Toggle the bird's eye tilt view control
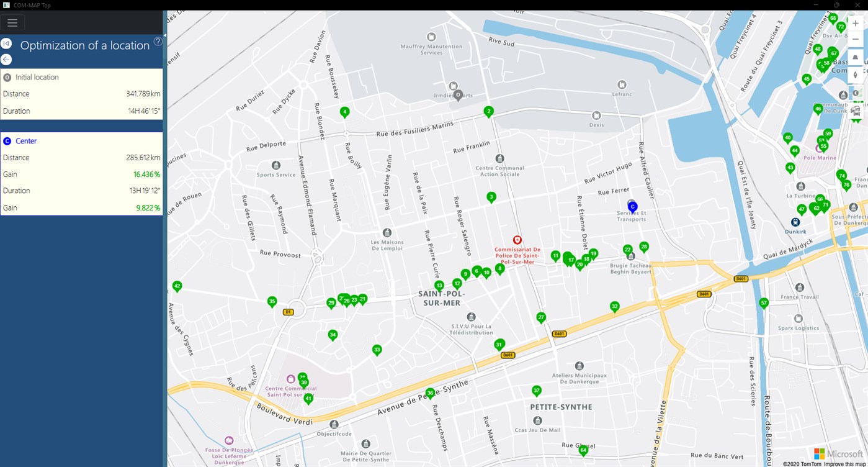This screenshot has height=467, width=868. (x=855, y=57)
